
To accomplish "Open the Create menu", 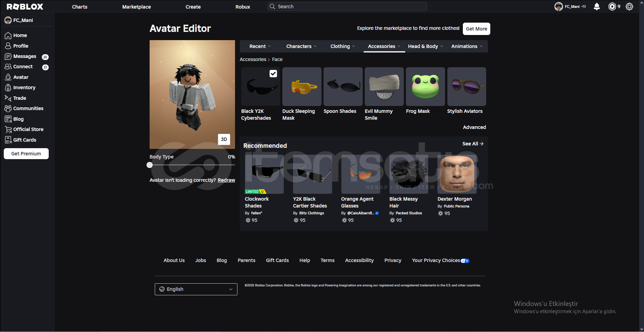I will point(193,7).
